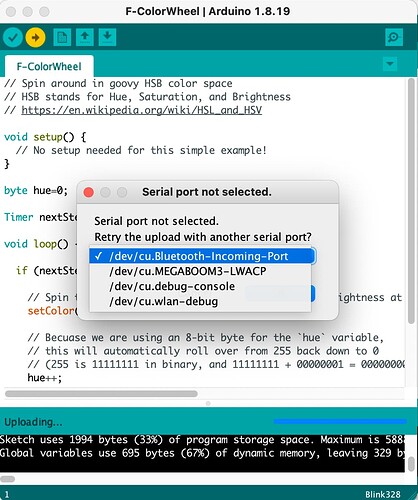Choose /dev/cu.MEGABOOM3-LWACP port
Viewport: 418px width, 500px height.
pyautogui.click(x=200, y=271)
